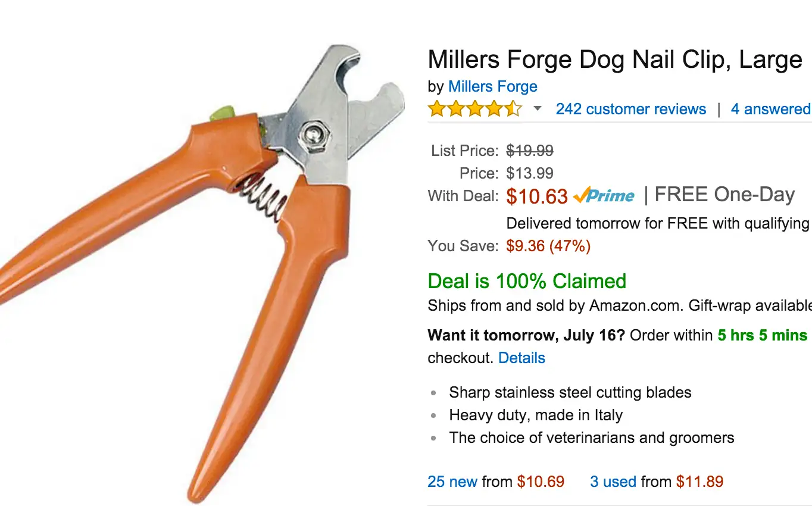Click the Deal is 100% Claimed status

[x=527, y=281]
